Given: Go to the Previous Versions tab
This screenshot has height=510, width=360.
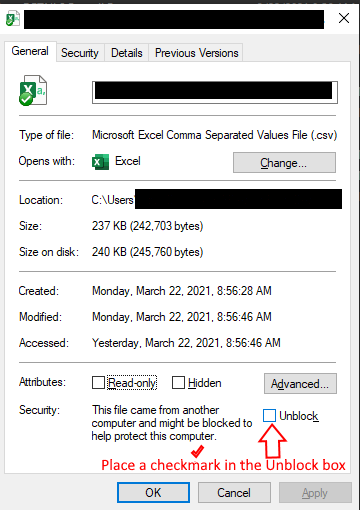Looking at the screenshot, I should coord(196,53).
